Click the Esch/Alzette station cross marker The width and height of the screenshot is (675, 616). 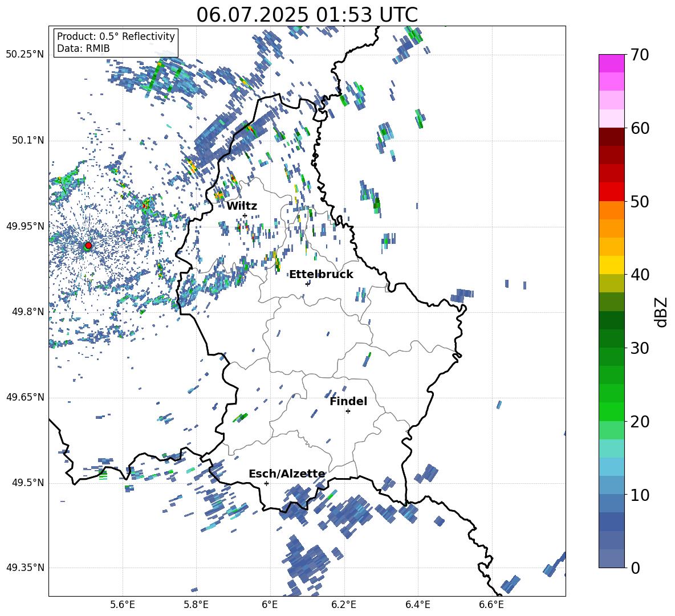tap(266, 483)
